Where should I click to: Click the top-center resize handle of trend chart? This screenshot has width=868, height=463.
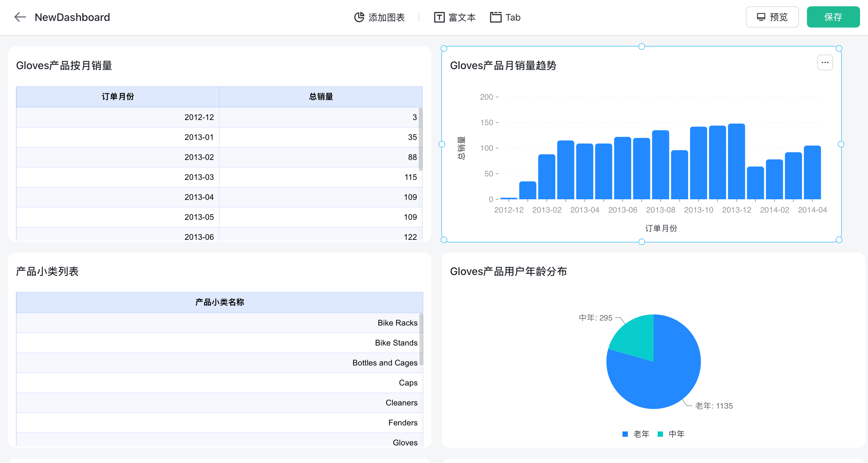coord(642,46)
